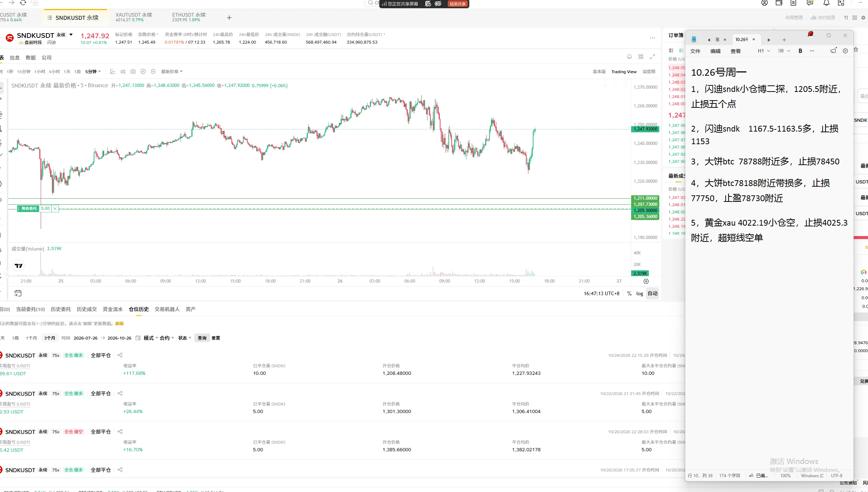The image size is (868, 492).
Task: Open the 状态 filter dropdown
Action: click(x=185, y=338)
